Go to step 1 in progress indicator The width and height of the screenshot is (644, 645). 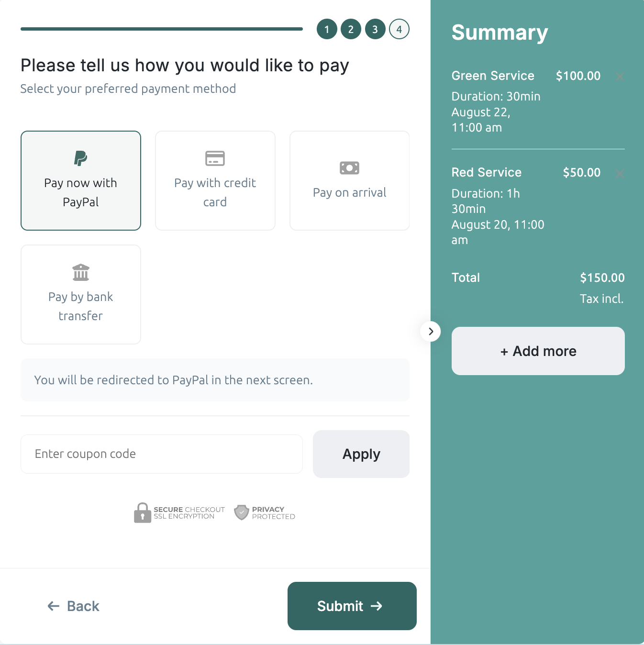[327, 29]
